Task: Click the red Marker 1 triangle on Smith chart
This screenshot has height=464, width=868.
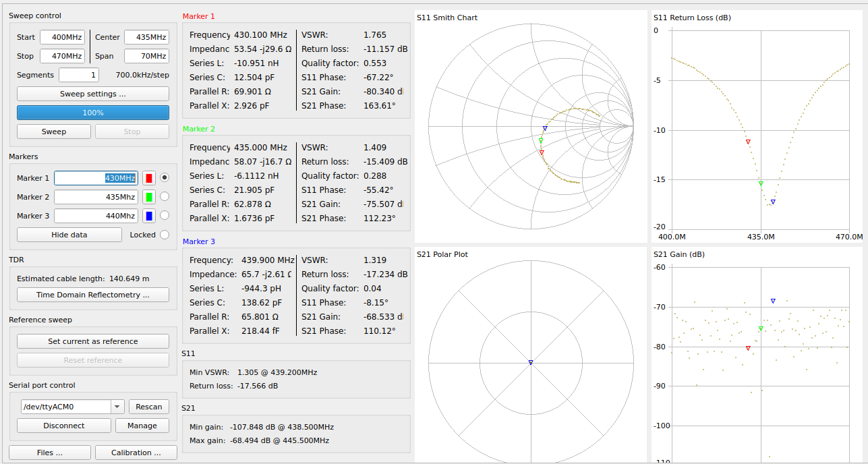Action: (x=542, y=152)
